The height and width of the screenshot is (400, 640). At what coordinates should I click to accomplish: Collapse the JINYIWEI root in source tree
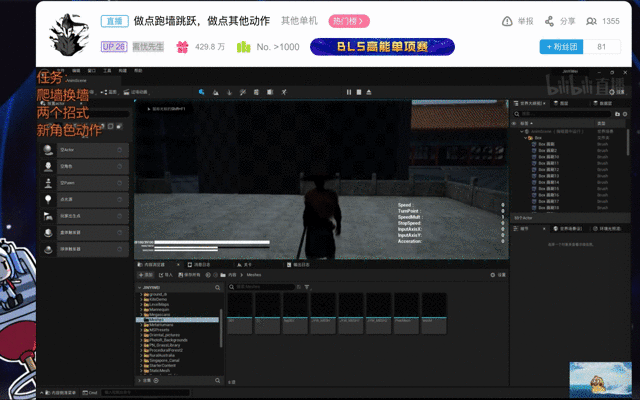[x=139, y=288]
